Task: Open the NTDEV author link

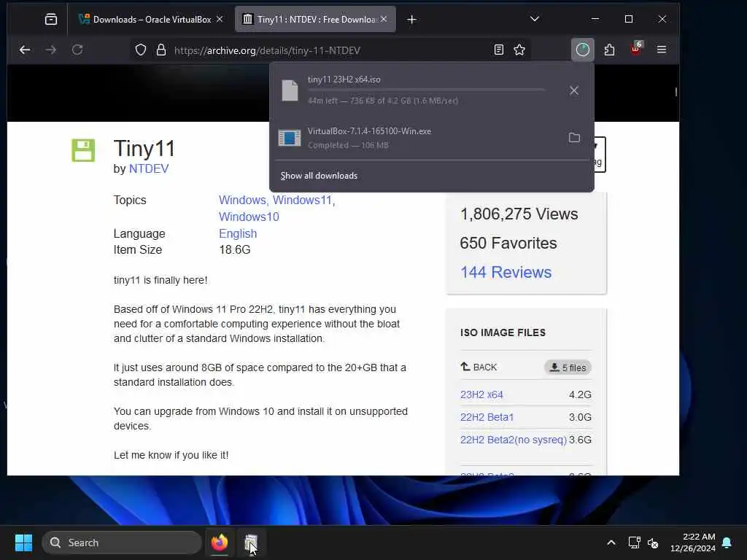Action: coord(149,168)
